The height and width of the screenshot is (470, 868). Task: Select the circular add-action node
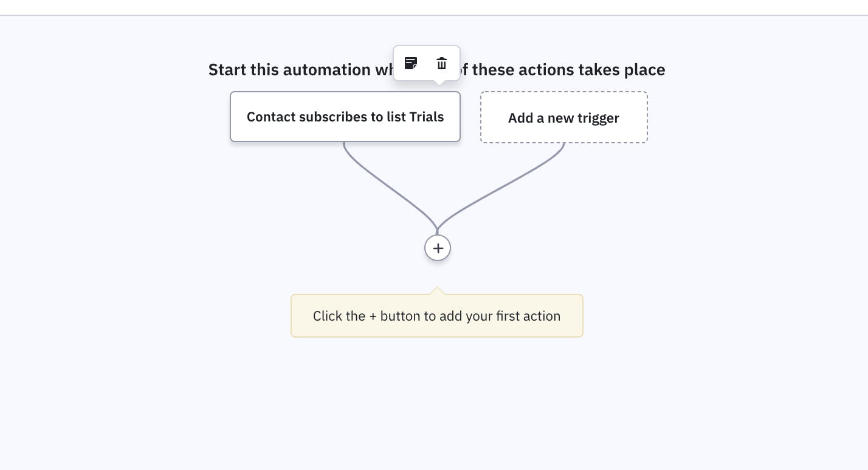click(x=438, y=248)
